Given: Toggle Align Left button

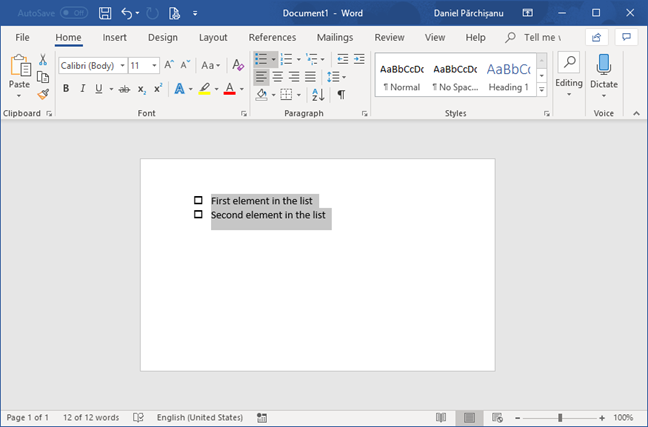Looking at the screenshot, I should pos(261,77).
